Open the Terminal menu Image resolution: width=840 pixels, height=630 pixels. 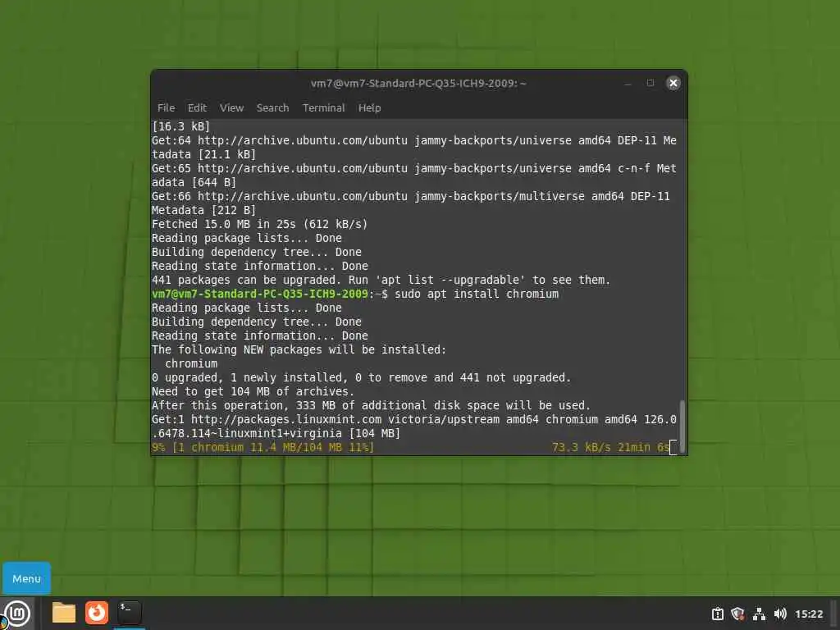pyautogui.click(x=323, y=107)
